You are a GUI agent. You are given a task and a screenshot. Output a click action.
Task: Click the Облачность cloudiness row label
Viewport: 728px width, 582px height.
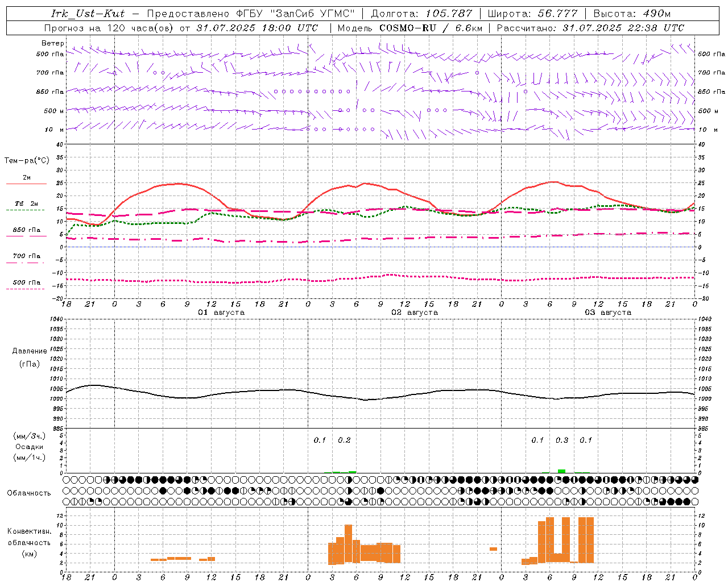point(29,493)
